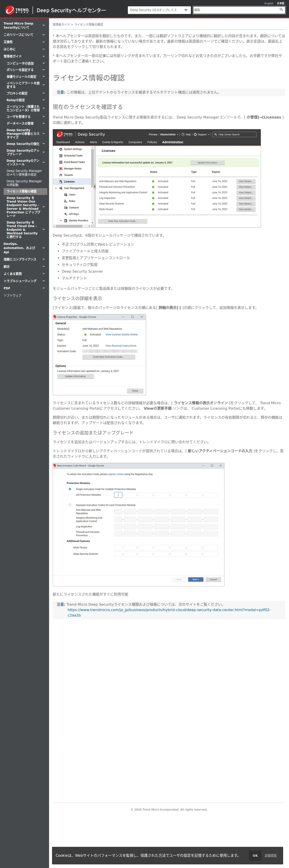The image size is (289, 868).
Task: Click the Licenses console screenshot image
Action: click(157, 178)
